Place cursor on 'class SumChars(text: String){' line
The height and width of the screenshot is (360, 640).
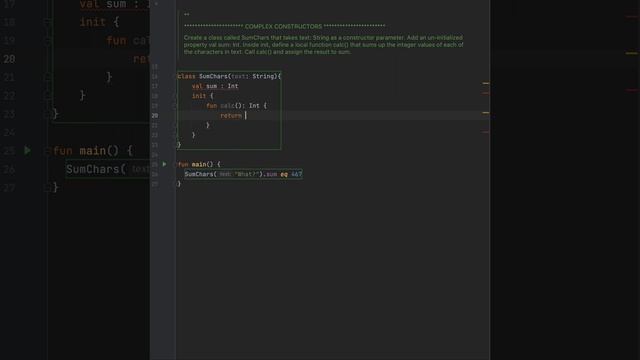[229, 76]
